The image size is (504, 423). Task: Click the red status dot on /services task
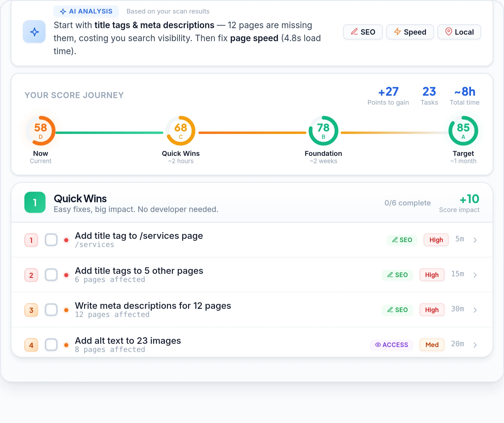(66, 240)
